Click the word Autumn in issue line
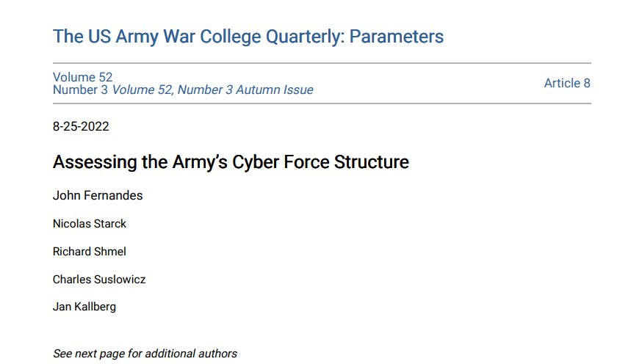 [254, 90]
